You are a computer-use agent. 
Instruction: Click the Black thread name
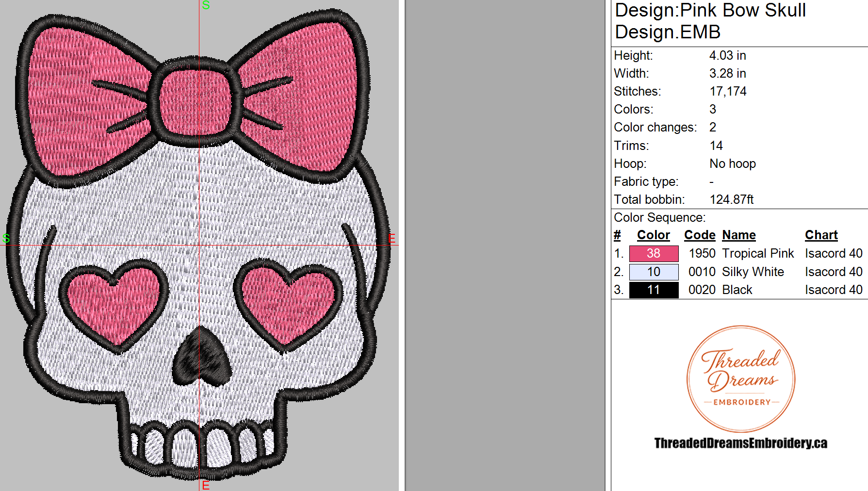(x=737, y=290)
